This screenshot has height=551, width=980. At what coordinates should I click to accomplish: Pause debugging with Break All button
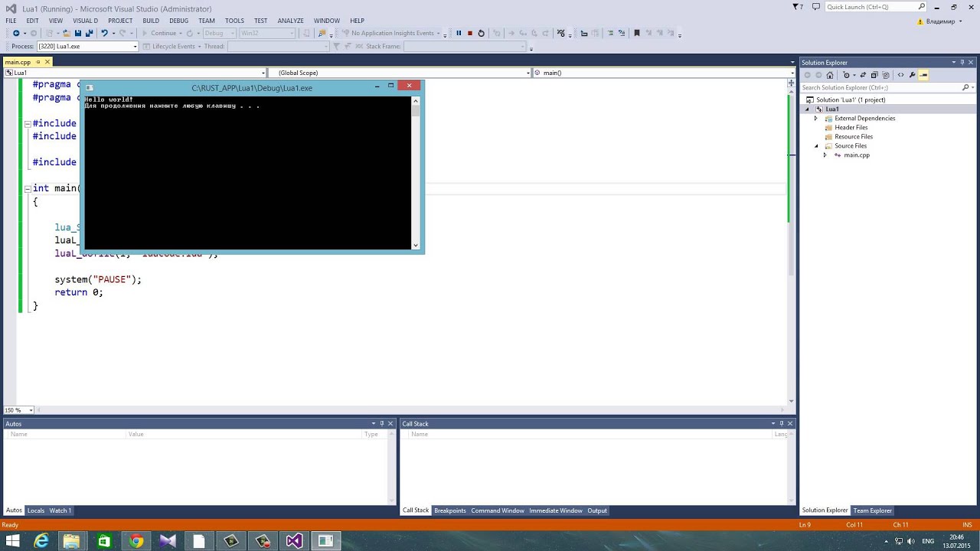(459, 33)
